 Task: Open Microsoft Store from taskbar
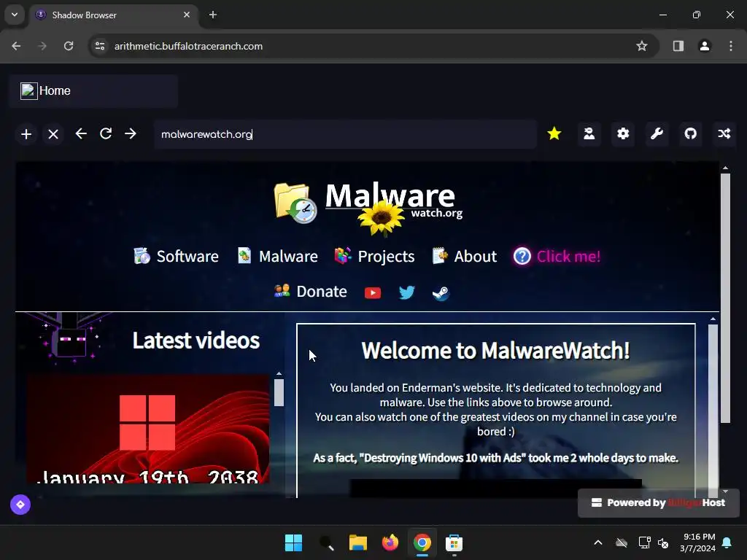(454, 542)
